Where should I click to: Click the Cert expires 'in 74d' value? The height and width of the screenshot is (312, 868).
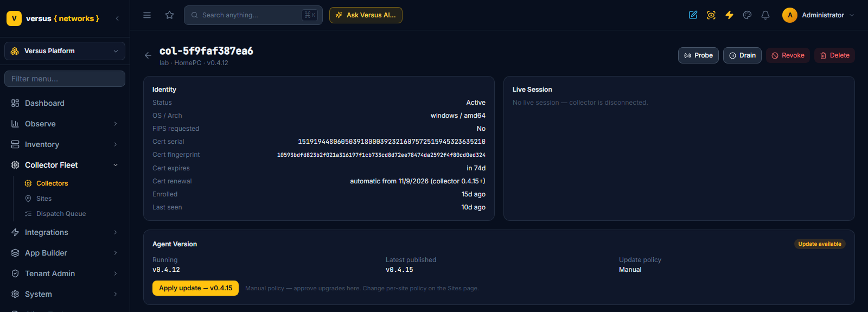point(476,168)
